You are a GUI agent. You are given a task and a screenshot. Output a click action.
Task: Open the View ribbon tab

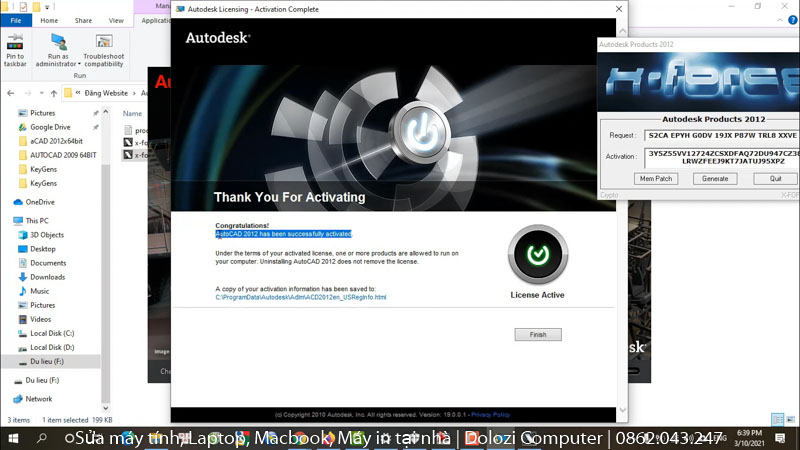click(x=116, y=20)
